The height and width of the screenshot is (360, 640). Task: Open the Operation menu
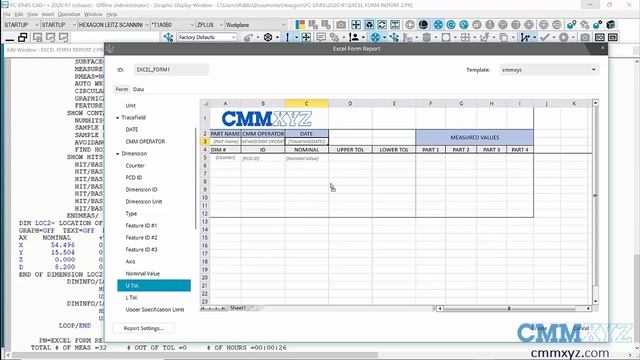[x=69, y=14]
